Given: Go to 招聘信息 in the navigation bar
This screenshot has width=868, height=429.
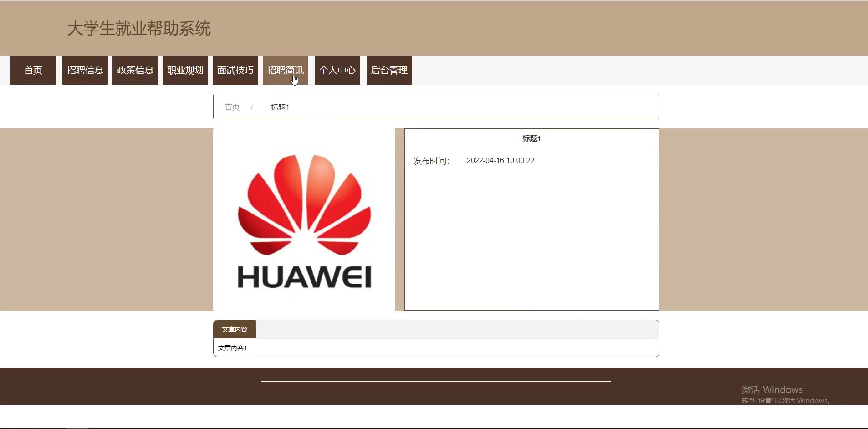Looking at the screenshot, I should tap(85, 70).
